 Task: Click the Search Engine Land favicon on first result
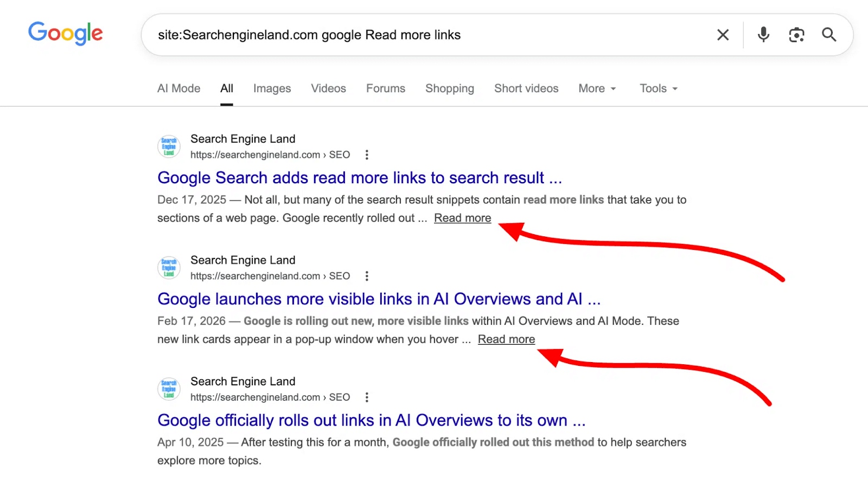(x=168, y=146)
